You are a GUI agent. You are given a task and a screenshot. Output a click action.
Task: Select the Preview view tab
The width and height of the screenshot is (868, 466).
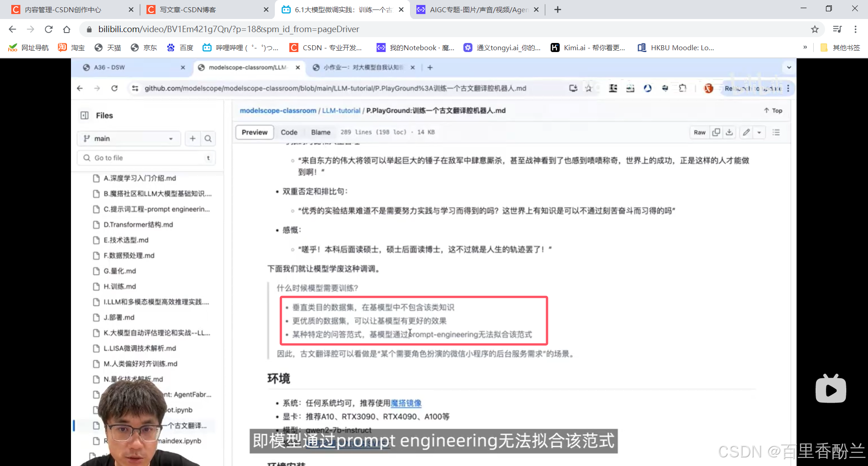click(255, 132)
